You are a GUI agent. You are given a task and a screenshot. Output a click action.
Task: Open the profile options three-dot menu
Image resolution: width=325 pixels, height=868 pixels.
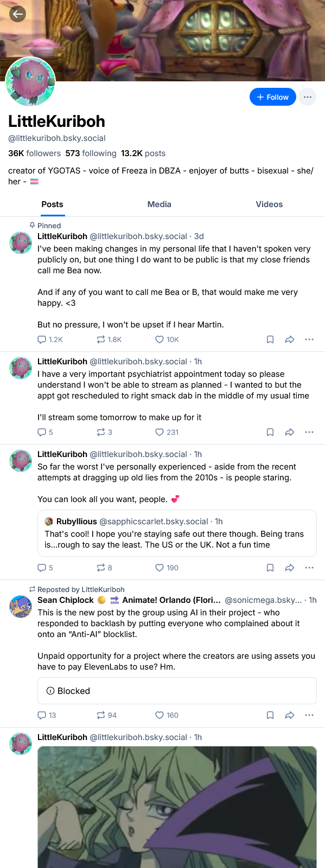click(x=308, y=97)
